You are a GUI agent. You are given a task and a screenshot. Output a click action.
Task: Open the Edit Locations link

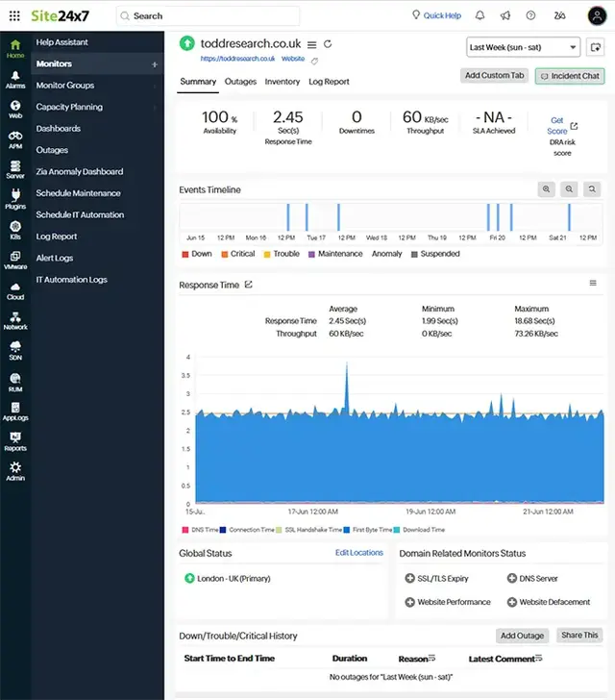point(359,553)
